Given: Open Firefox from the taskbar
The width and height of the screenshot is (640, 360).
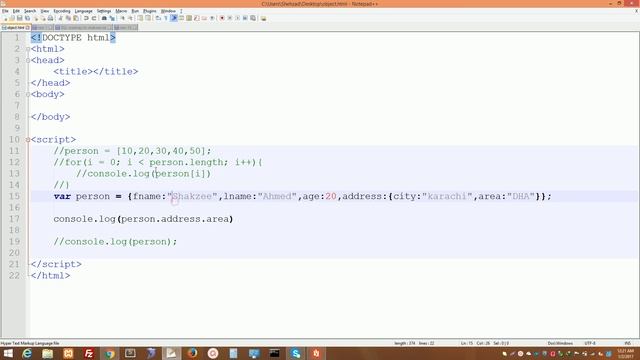Looking at the screenshot, I should [192, 353].
